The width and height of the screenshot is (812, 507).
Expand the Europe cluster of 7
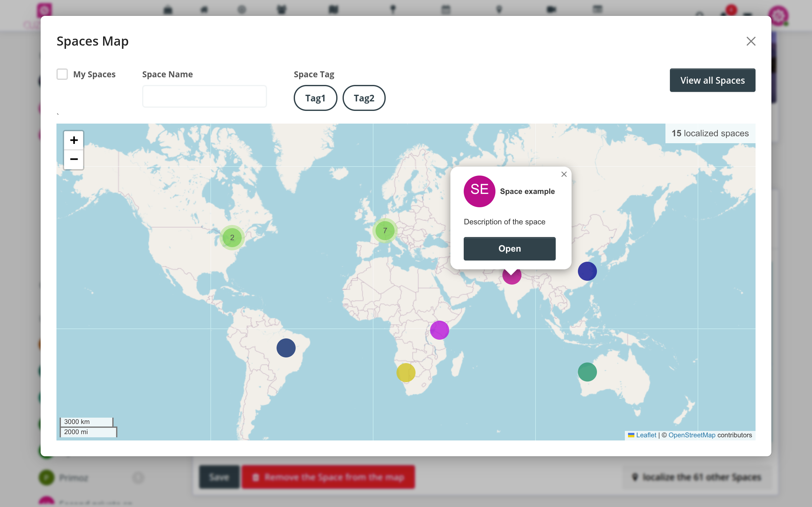(385, 231)
